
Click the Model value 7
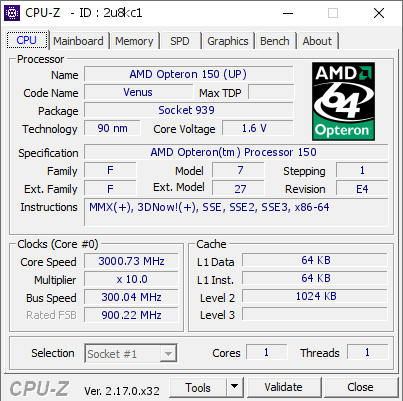click(x=238, y=170)
